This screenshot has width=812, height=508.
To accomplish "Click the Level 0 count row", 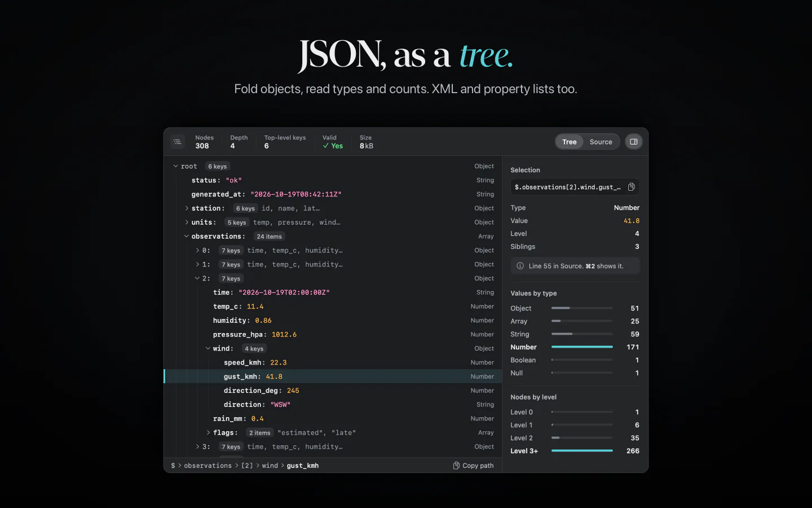I will pos(575,412).
